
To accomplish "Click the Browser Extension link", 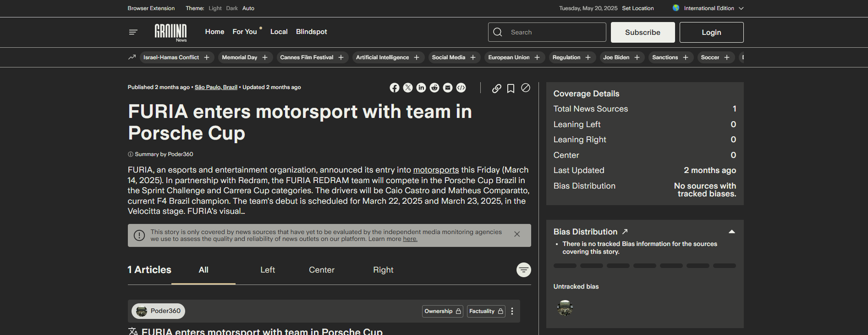I will click(x=151, y=8).
